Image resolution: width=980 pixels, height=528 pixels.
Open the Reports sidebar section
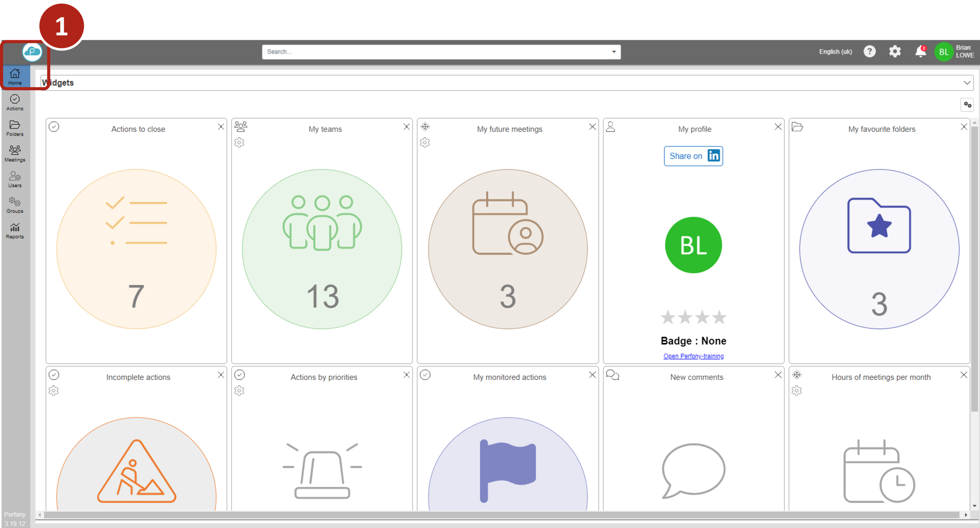pyautogui.click(x=14, y=231)
